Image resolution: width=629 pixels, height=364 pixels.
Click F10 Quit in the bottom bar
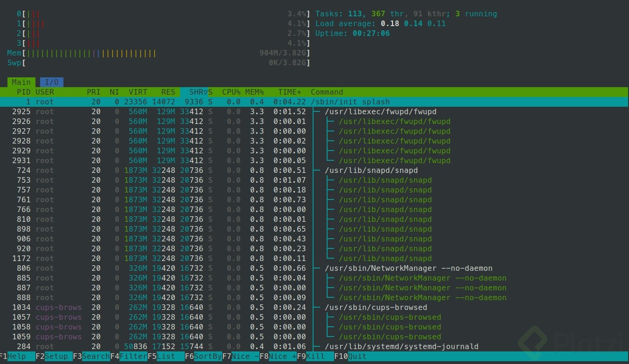click(350, 357)
